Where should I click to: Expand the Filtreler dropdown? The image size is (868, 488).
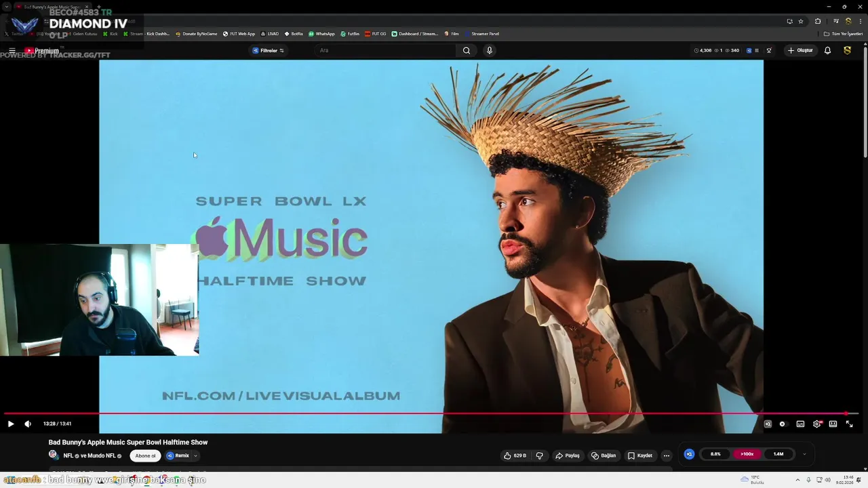[x=269, y=50]
